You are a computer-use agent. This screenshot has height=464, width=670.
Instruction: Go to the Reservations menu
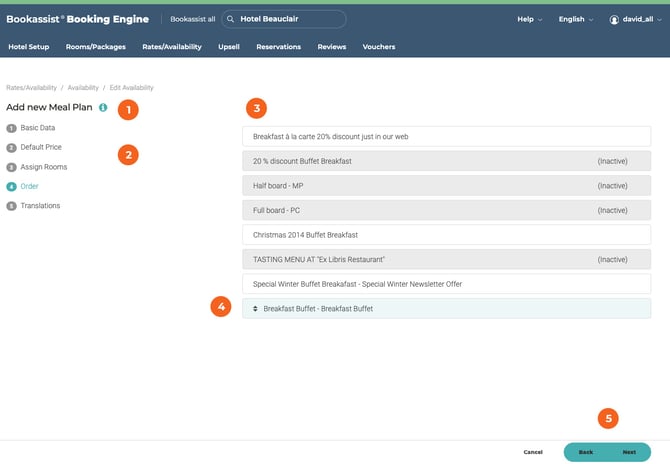click(x=278, y=47)
